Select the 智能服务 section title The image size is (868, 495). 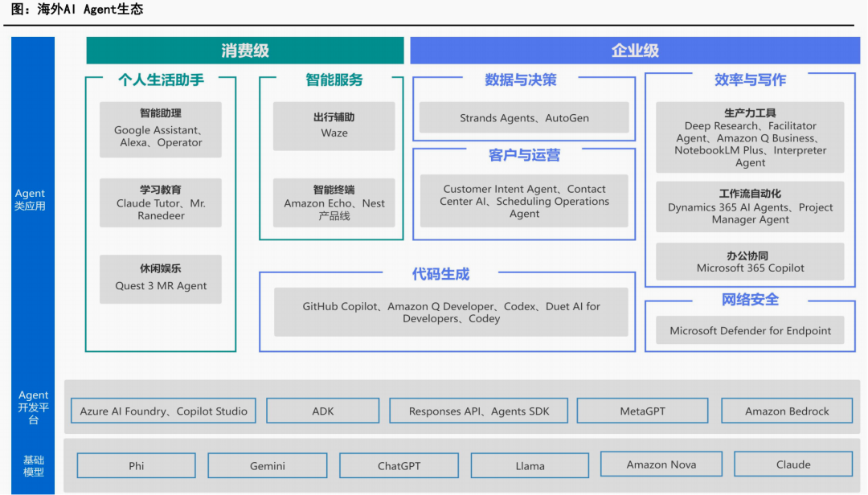(334, 80)
